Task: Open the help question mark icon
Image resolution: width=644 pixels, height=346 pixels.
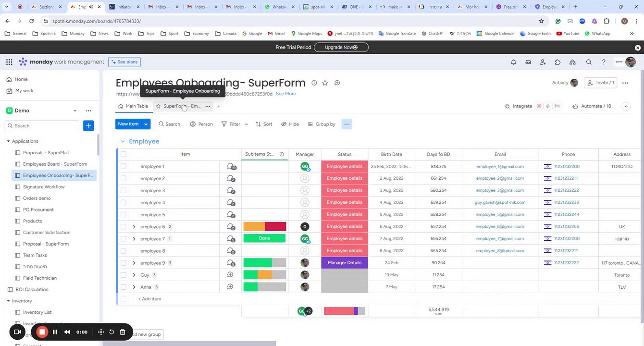Action: point(604,62)
